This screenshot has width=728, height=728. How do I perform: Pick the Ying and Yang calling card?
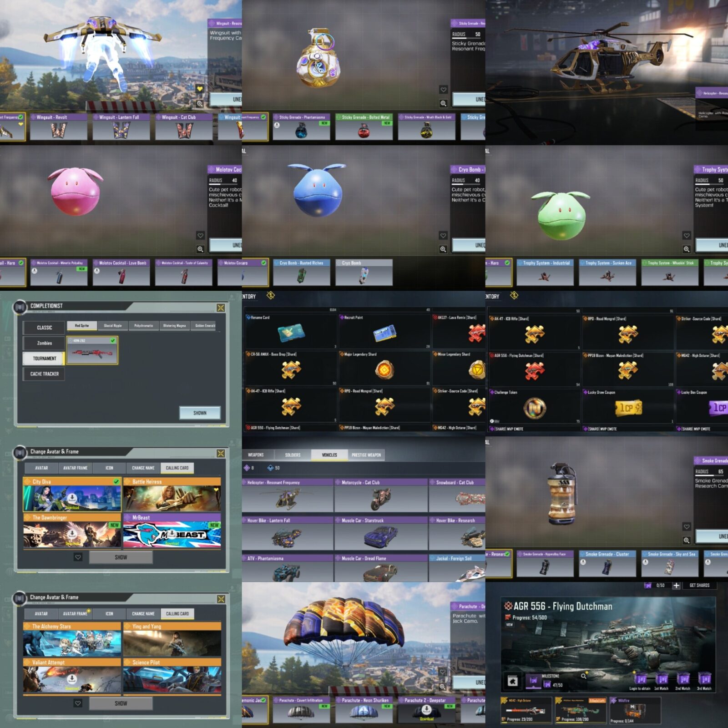pos(172,640)
